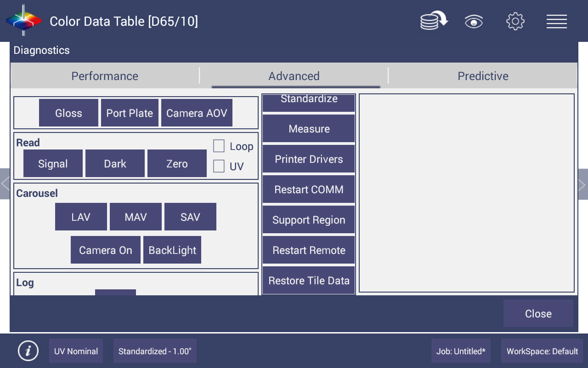
Task: Click the Gloss button
Action: pos(68,113)
